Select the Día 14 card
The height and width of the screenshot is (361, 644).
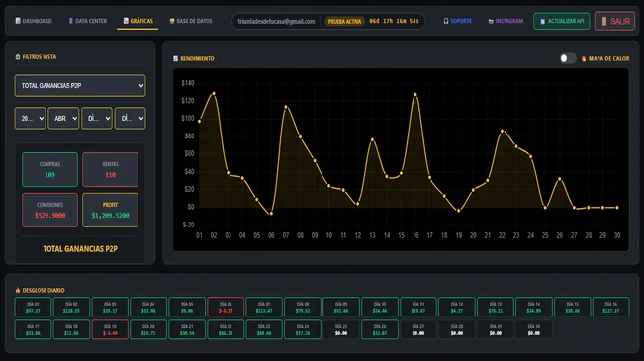[x=534, y=307]
